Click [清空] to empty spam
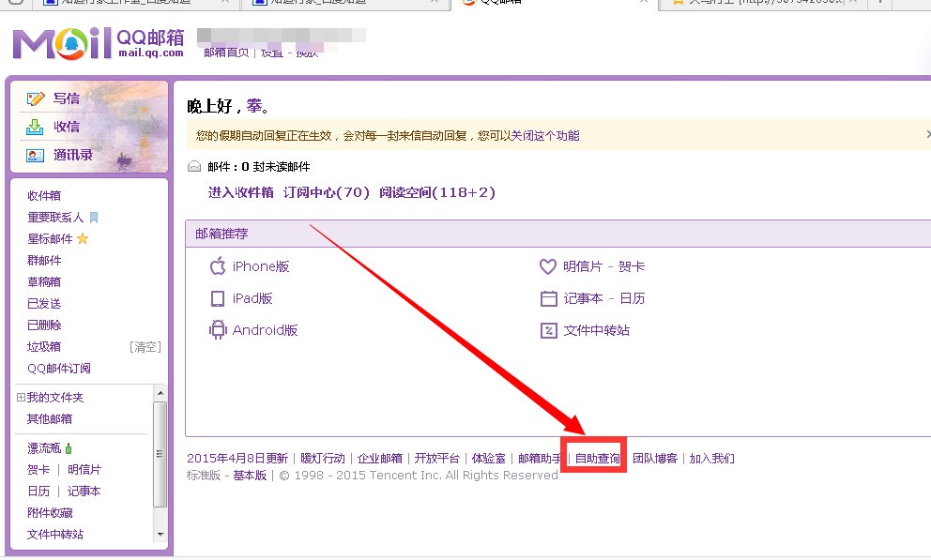 145,347
